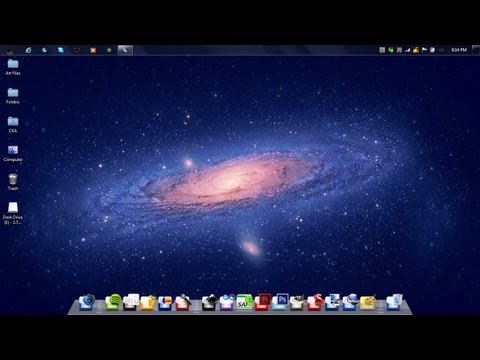Image resolution: width=480 pixels, height=360 pixels.
Task: Launch Photoshop from the dock
Action: (280, 302)
